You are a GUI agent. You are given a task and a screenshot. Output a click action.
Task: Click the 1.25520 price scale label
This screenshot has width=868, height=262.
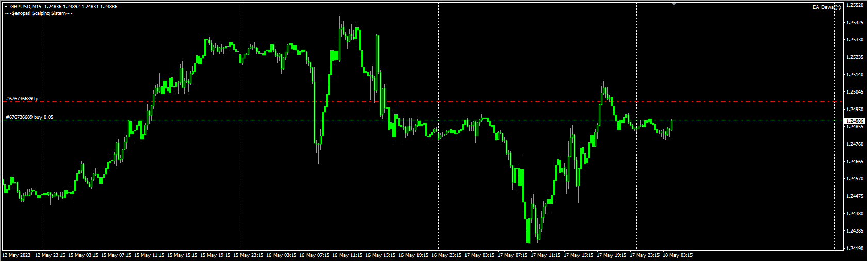[855, 5]
